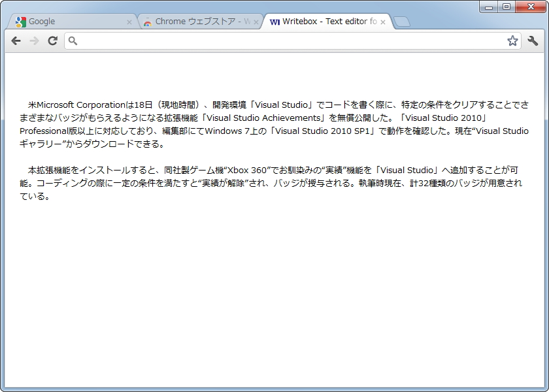Click the text 'Professional版以上に対応しており'

point(86,131)
